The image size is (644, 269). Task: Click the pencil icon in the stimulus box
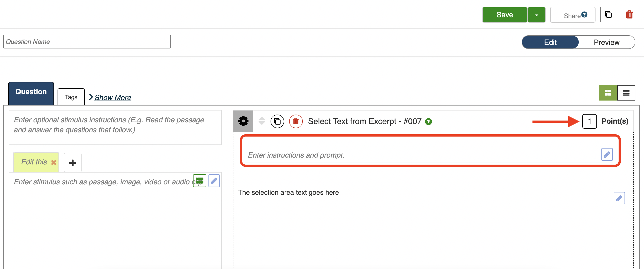click(214, 181)
